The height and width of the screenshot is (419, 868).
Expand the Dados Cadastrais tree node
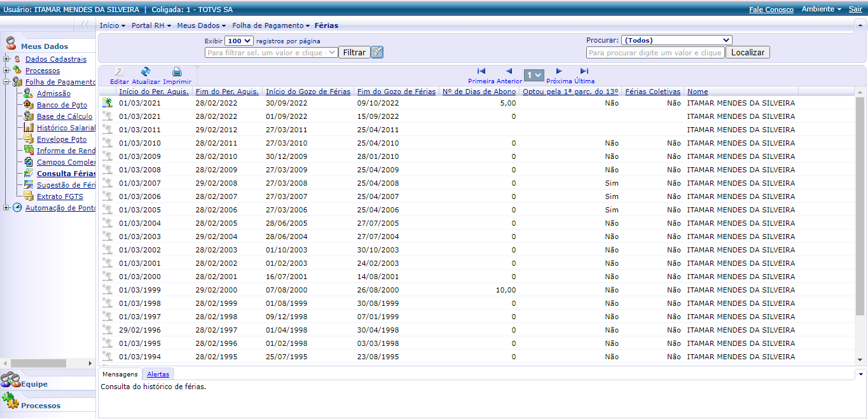click(x=6, y=59)
